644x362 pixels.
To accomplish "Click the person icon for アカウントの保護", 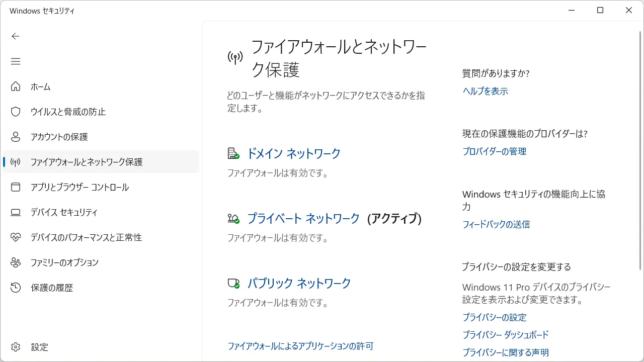I will (x=16, y=137).
